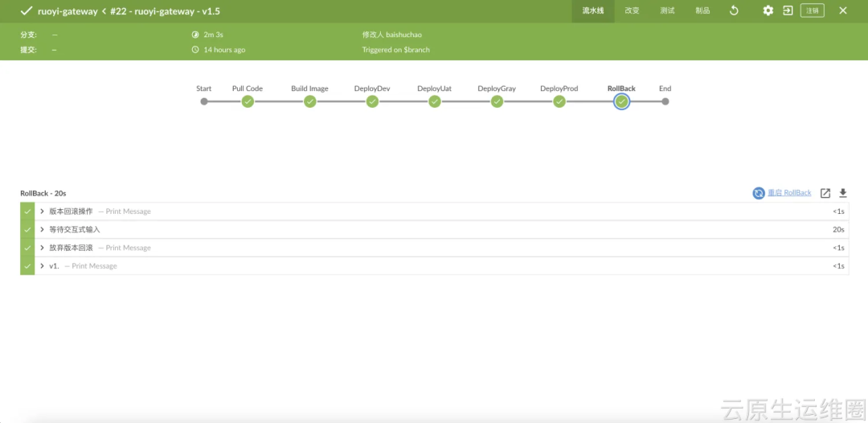Click success status icon of 等待交互式输入 row
Screen dimensions: 868x423
(x=27, y=229)
